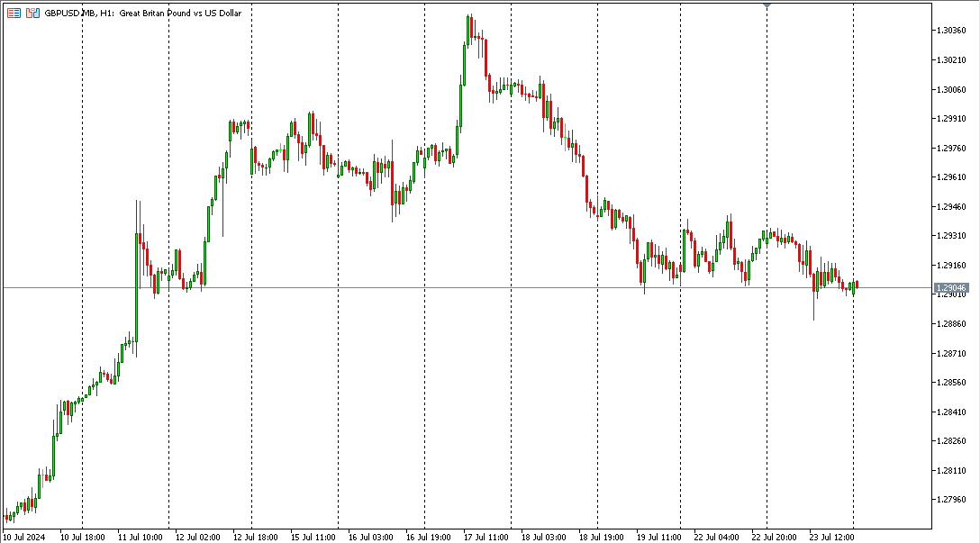Click the 22 Jul 04:00 time axis label
Image resolution: width=980 pixels, height=543 pixels.
tap(716, 538)
